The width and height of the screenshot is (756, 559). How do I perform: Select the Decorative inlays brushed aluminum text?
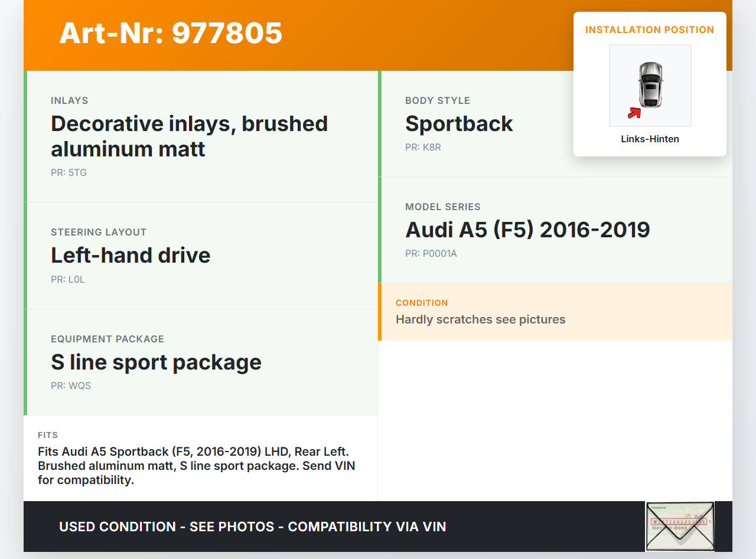(x=189, y=136)
